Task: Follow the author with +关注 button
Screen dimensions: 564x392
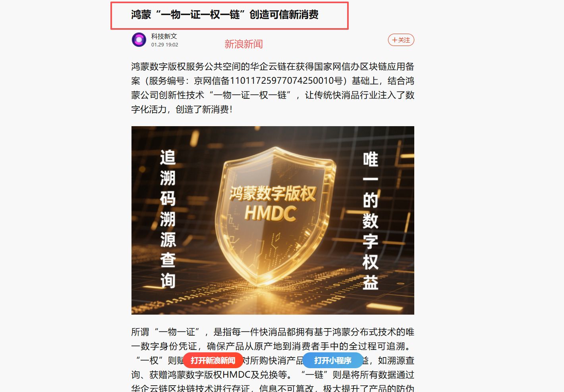Action: [401, 40]
